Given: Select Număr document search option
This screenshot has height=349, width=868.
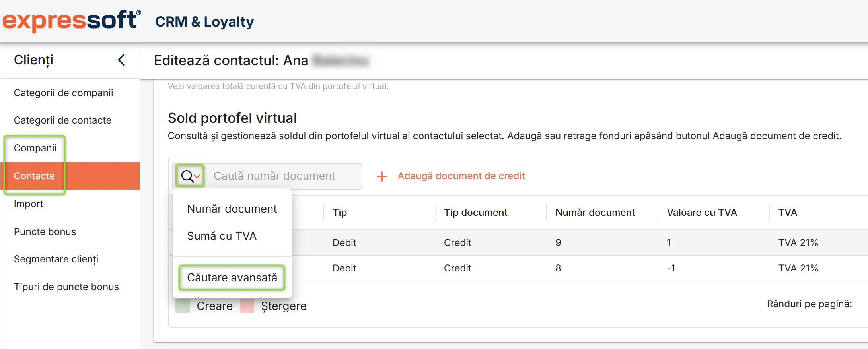Looking at the screenshot, I should (232, 209).
